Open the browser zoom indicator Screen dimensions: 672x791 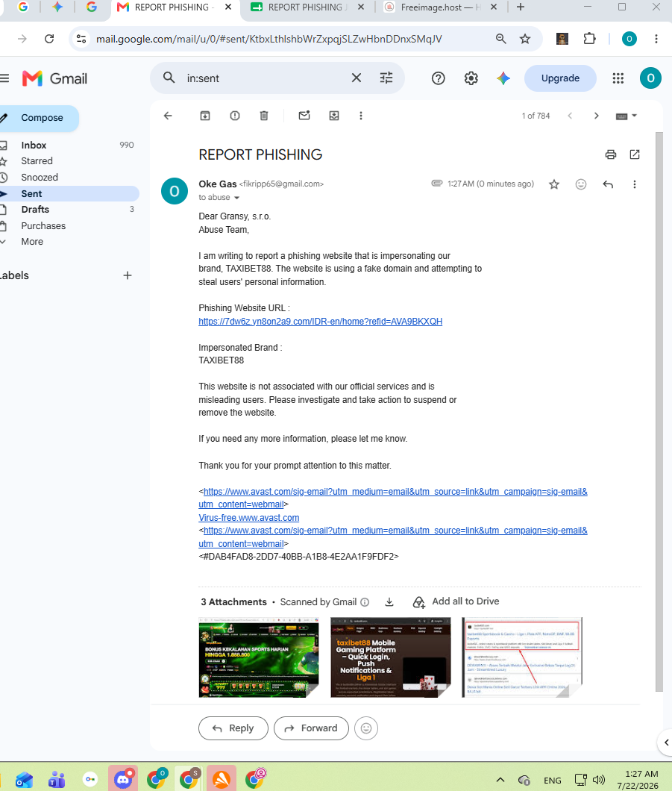[500, 39]
